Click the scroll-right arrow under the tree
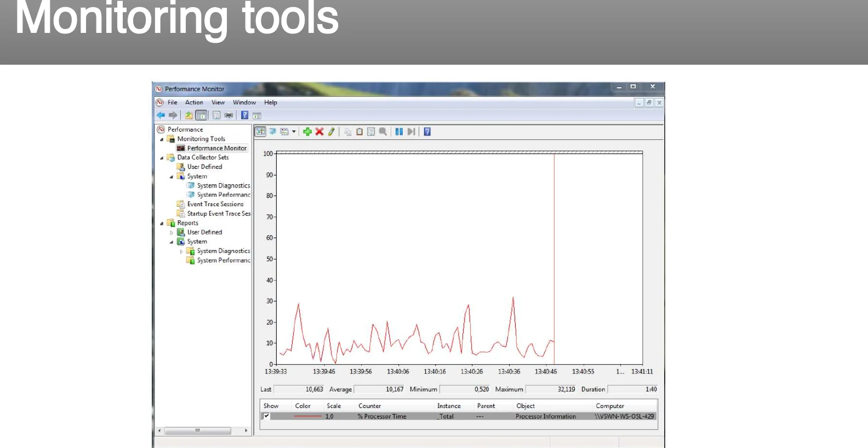This screenshot has width=868, height=448. 246,430
